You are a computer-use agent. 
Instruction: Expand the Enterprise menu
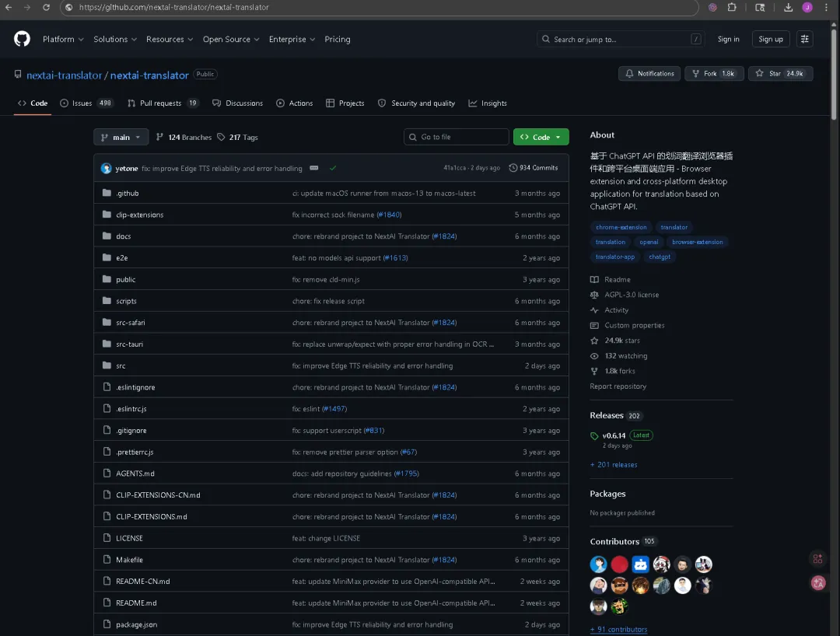point(292,39)
